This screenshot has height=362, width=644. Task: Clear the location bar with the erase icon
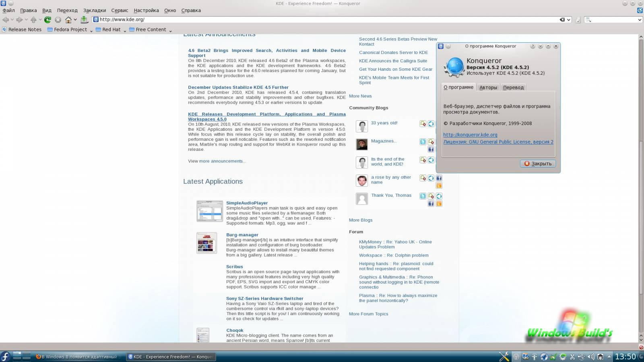[x=562, y=19]
